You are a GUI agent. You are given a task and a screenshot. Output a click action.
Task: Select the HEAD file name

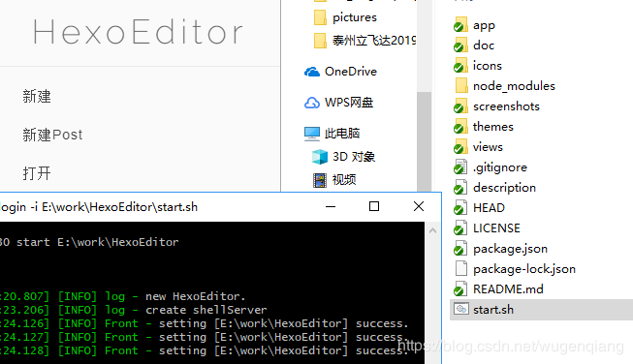[489, 208]
